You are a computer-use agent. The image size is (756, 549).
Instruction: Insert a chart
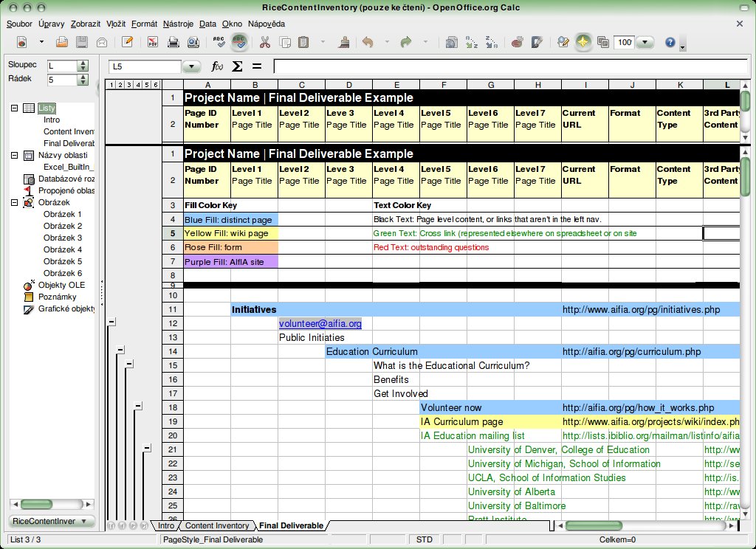click(x=518, y=42)
